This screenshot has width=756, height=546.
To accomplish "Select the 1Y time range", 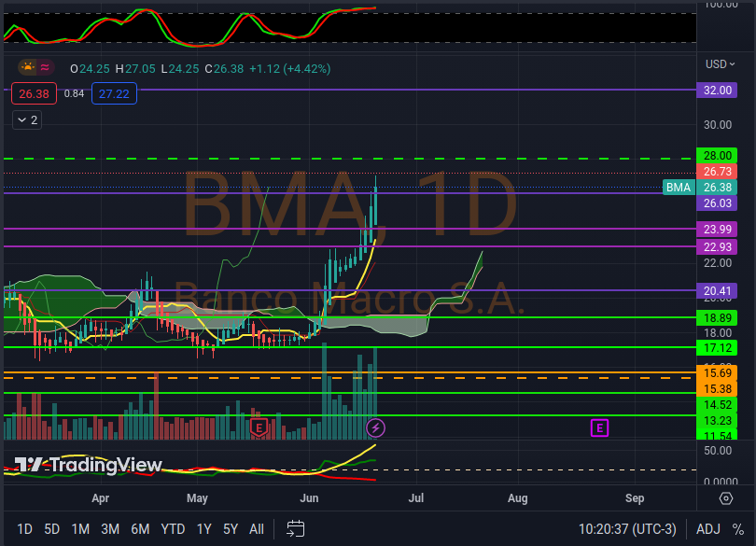I will [x=204, y=529].
